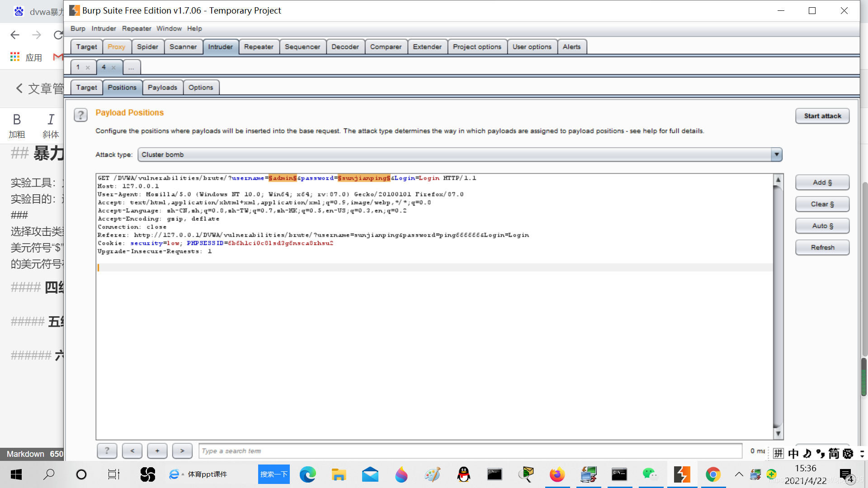
Task: Open the Intruder Payloads sub-tab
Action: [x=162, y=87]
